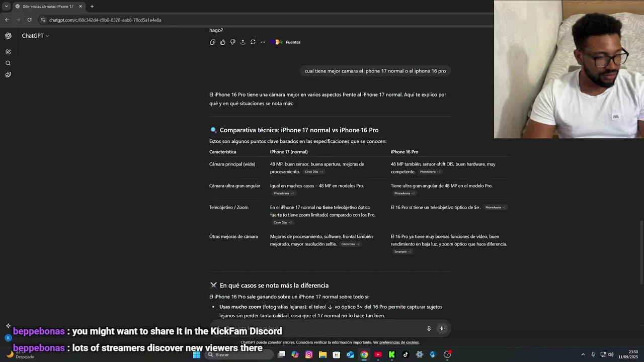The height and width of the screenshot is (362, 644).
Task: Click the taskbar volume icon
Action: [611, 354]
